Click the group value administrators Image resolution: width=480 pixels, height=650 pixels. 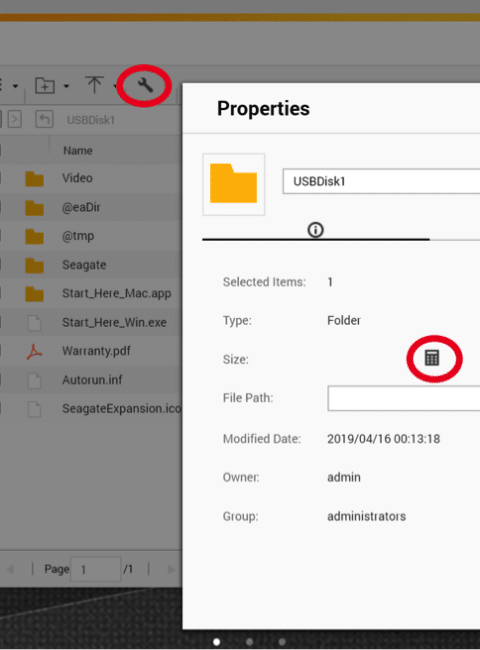pos(366,516)
